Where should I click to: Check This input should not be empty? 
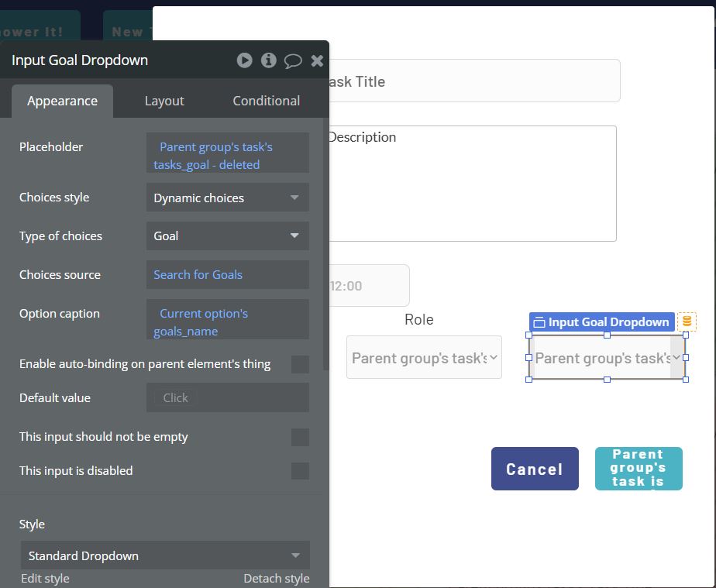(x=300, y=437)
